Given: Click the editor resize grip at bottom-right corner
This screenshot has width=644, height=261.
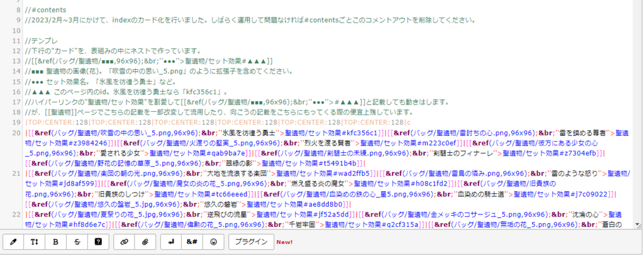Looking at the screenshot, I should click(638, 225).
